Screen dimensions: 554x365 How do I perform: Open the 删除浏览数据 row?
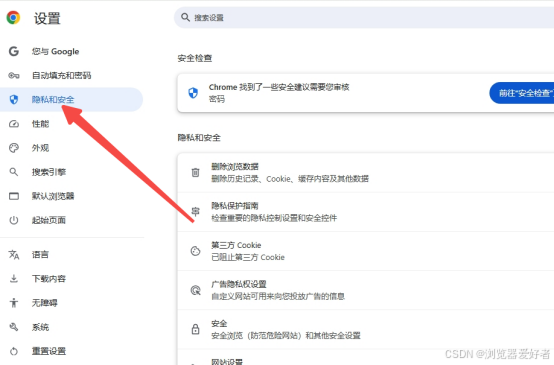[366, 173]
